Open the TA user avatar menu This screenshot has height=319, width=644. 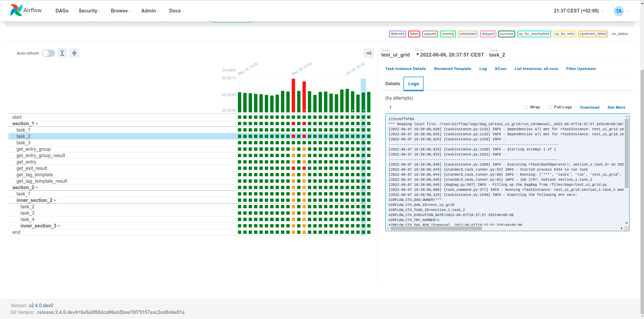618,11
